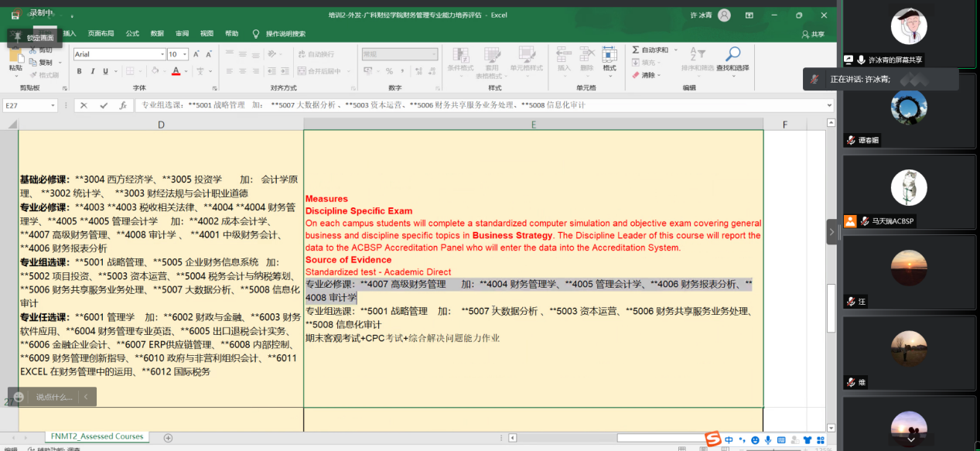Click AutoSum (自动求和)
The image size is (980, 451).
[x=650, y=50]
